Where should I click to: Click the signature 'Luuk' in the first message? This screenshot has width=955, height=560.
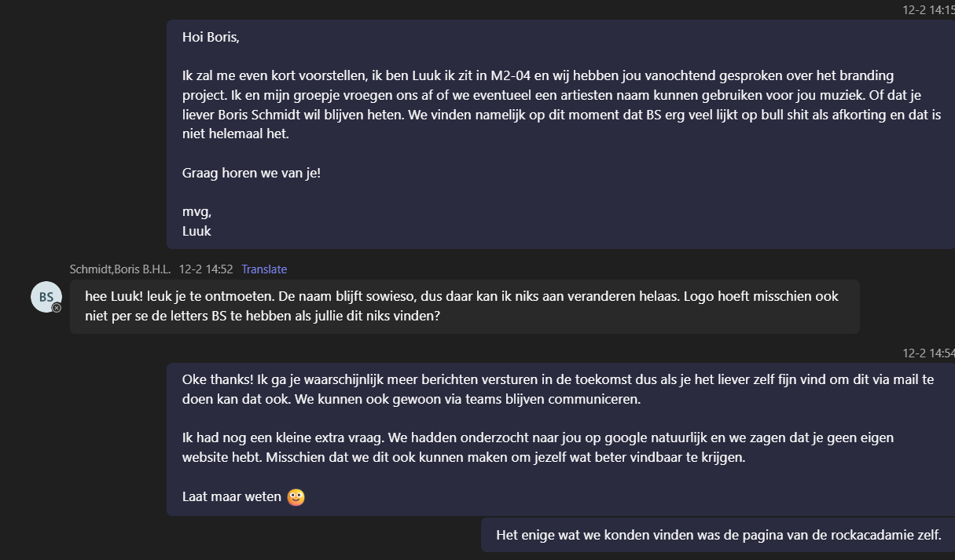click(x=197, y=231)
